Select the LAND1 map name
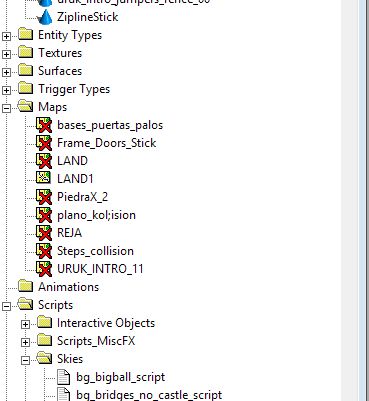The height and width of the screenshot is (401, 369). click(75, 179)
